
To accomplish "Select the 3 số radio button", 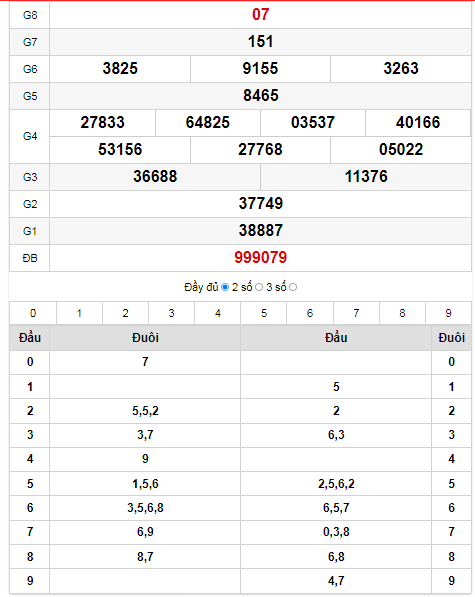I will [293, 287].
